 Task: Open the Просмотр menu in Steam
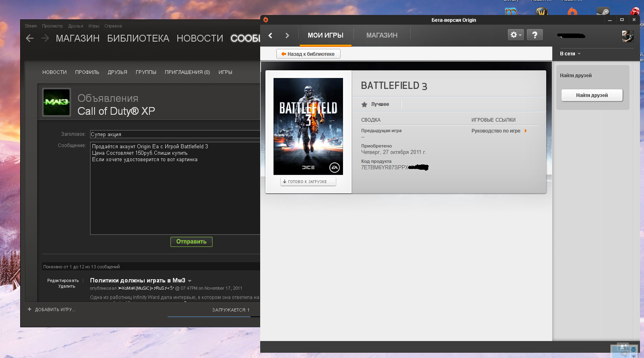pos(53,26)
